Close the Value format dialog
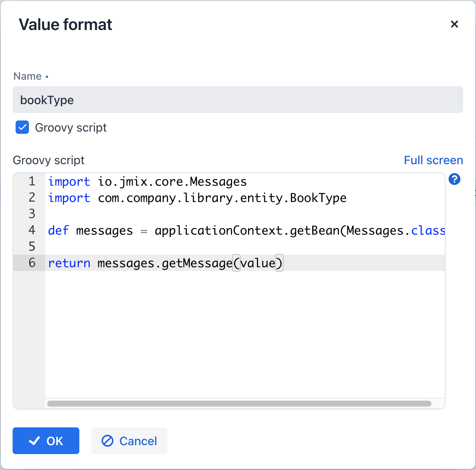476x470 pixels. pos(454,24)
